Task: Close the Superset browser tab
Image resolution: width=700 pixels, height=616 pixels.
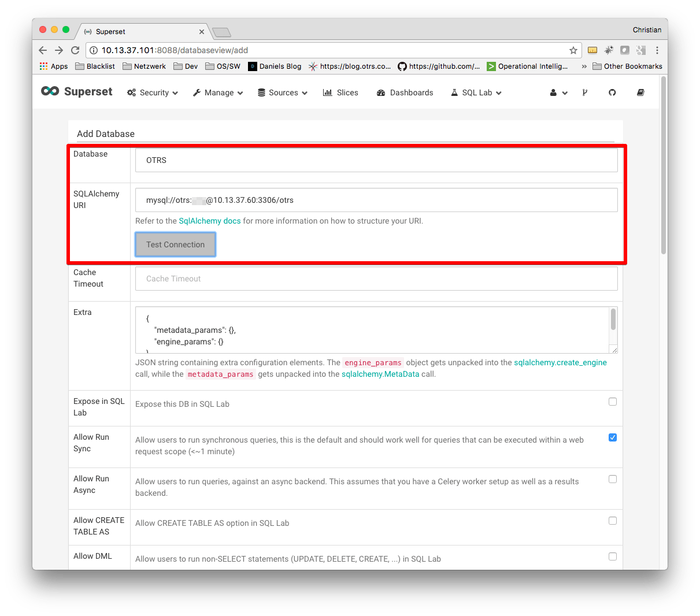Action: pyautogui.click(x=202, y=32)
